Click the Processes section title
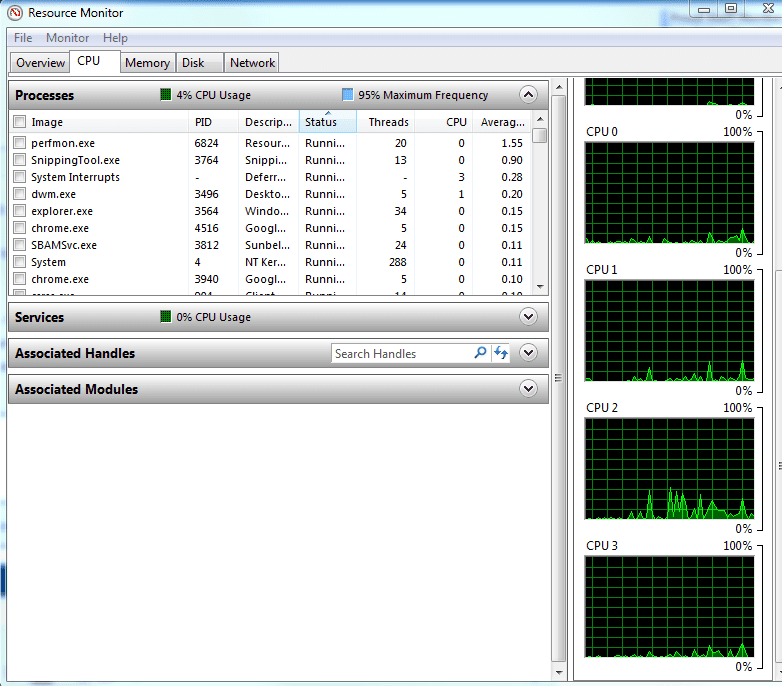Image resolution: width=782 pixels, height=686 pixels. 44,95
